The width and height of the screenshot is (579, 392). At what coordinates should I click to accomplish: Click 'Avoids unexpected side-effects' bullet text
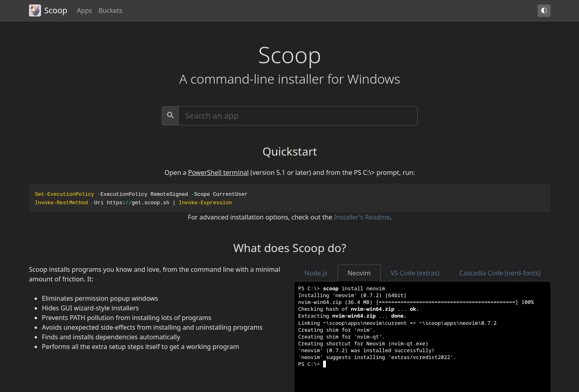point(152,327)
